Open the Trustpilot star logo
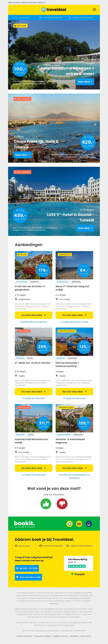This screenshot has height=644, width=108. 78,574
